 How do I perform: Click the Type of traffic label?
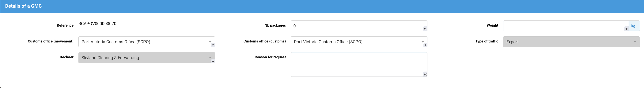click(487, 41)
